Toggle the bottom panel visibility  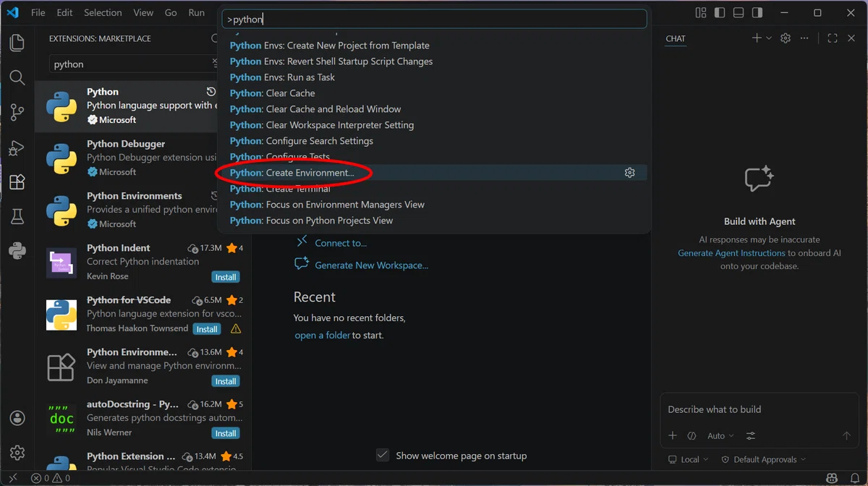(738, 12)
